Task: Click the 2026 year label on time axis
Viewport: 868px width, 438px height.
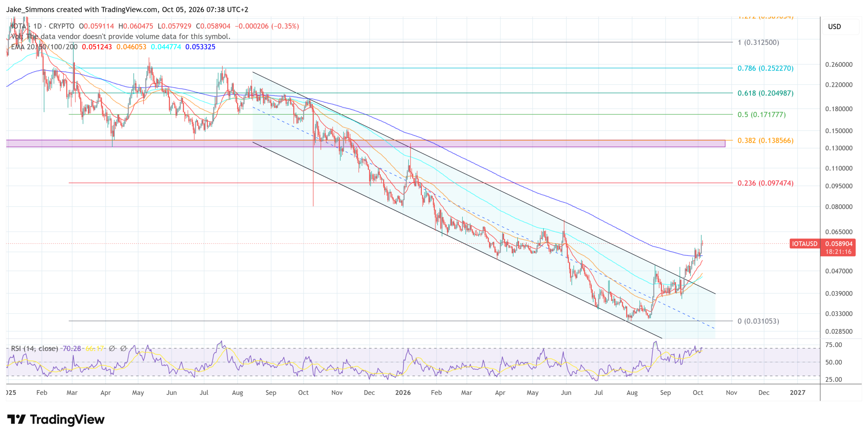Action: tap(403, 393)
